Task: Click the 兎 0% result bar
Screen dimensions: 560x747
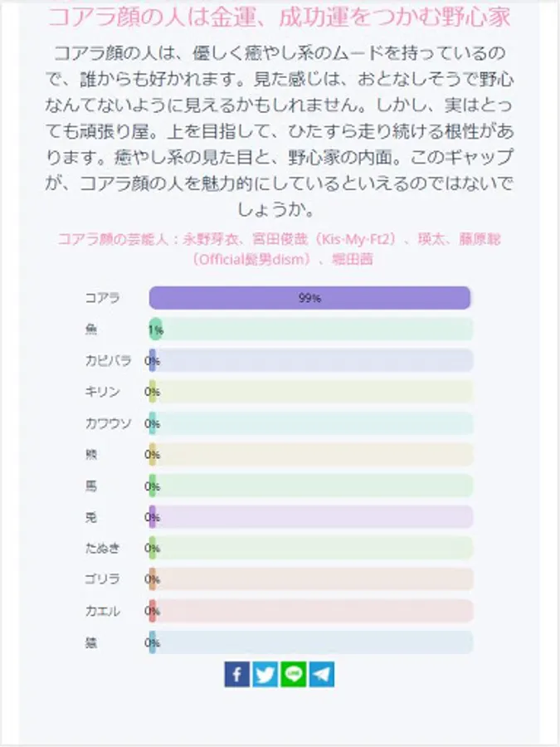Action: tap(311, 517)
